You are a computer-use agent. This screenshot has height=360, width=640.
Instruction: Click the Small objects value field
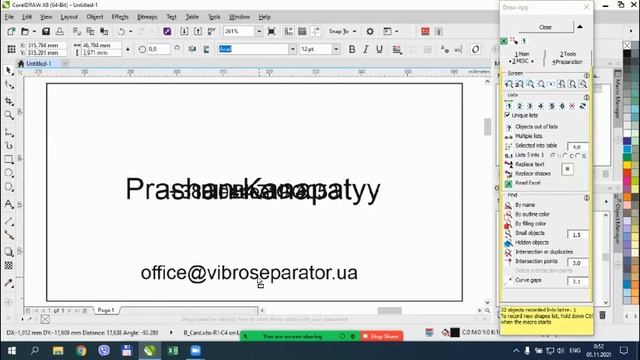tap(578, 235)
